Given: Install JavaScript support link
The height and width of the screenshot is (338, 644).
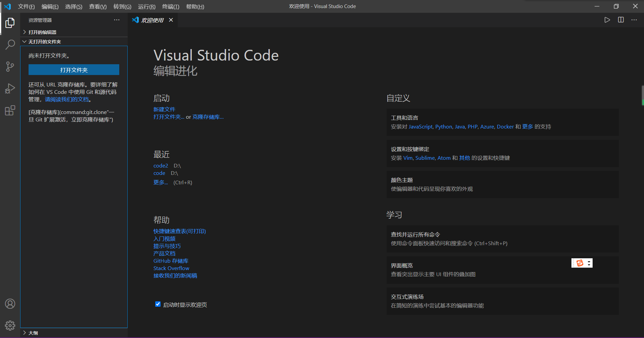Looking at the screenshot, I should click(421, 126).
